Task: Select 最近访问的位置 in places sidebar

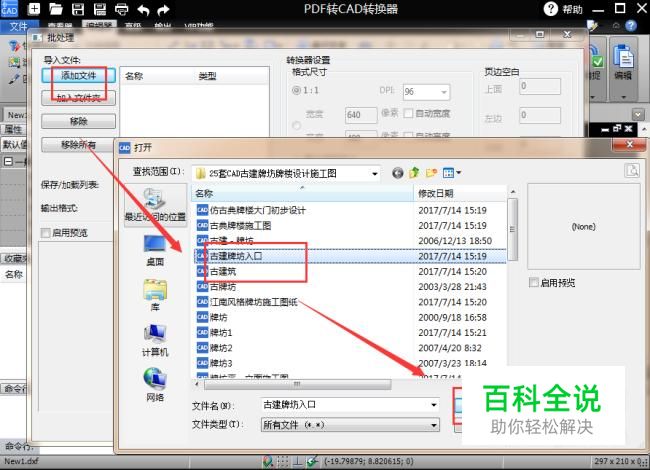Action: 155,205
